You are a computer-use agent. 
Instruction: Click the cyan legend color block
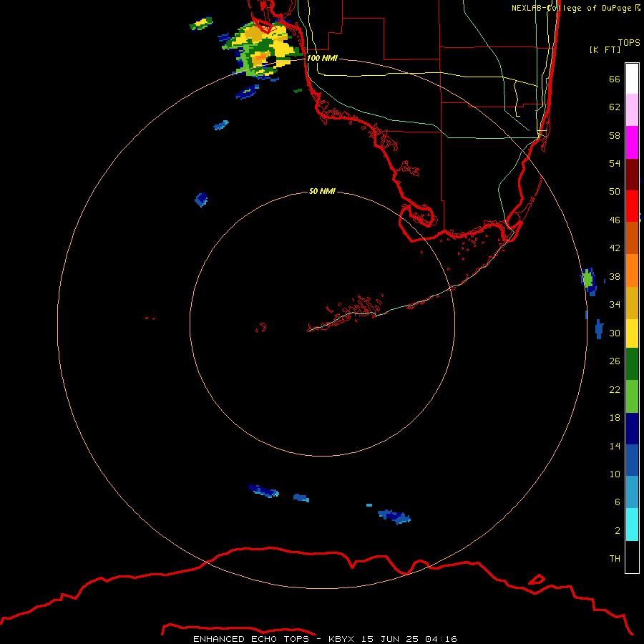(632, 525)
